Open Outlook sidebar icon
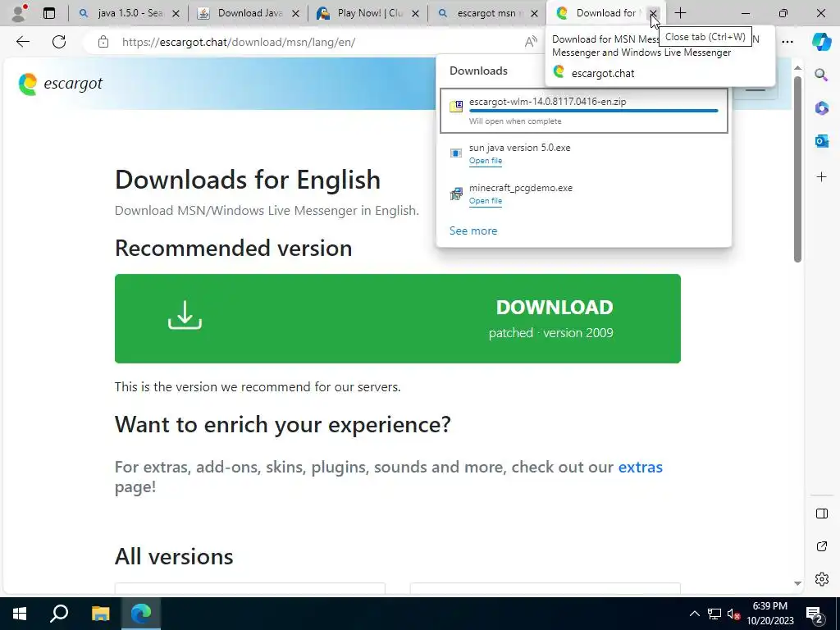The width and height of the screenshot is (840, 630). pos(821,141)
